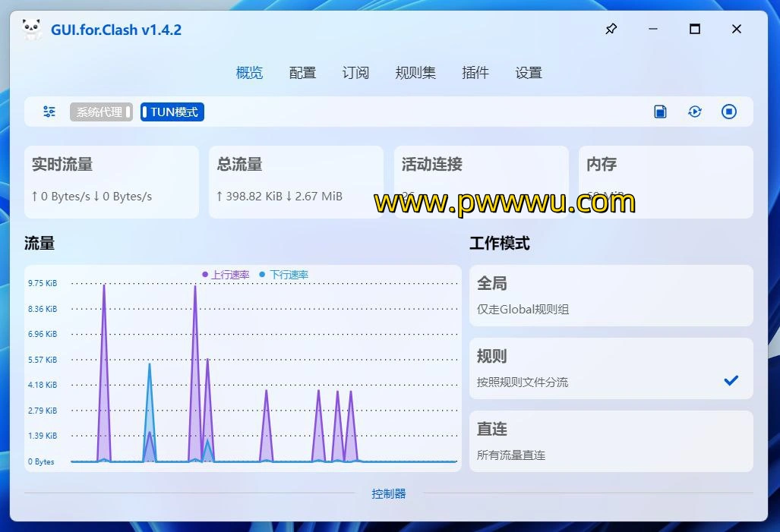Screen dimensions: 780x532
Task: Click the 流量 chart heading
Action: (39, 243)
